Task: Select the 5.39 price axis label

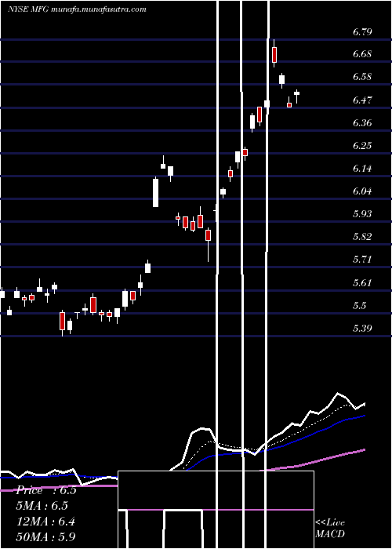Action: click(x=362, y=329)
